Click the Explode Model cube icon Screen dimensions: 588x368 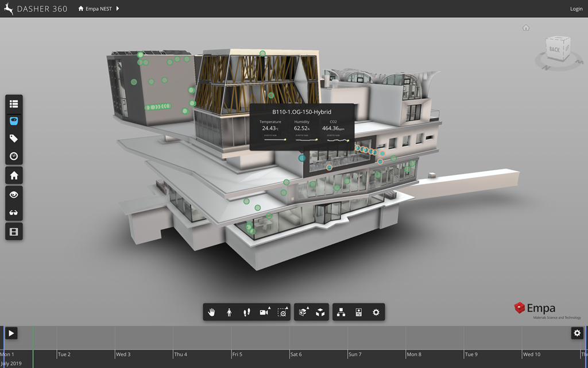(321, 312)
